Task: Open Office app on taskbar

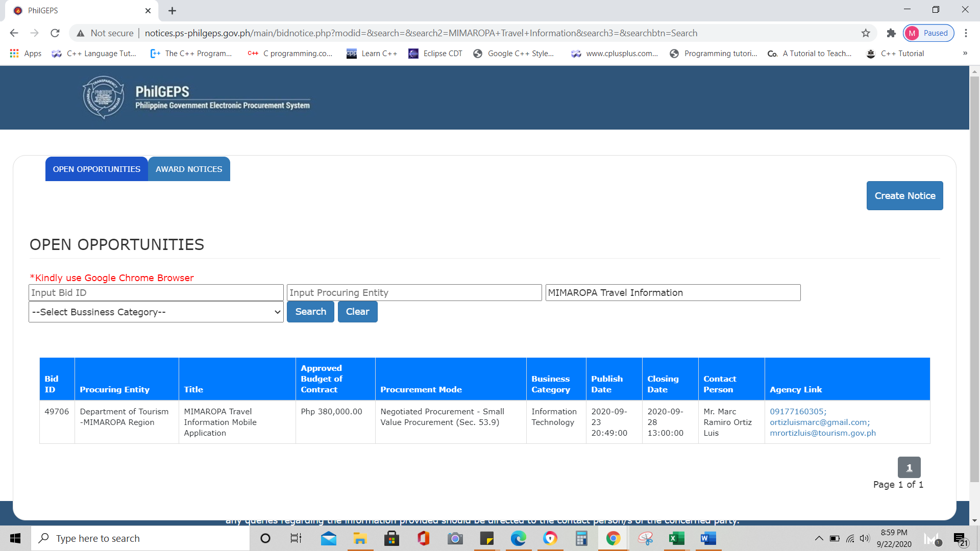Action: click(424, 538)
